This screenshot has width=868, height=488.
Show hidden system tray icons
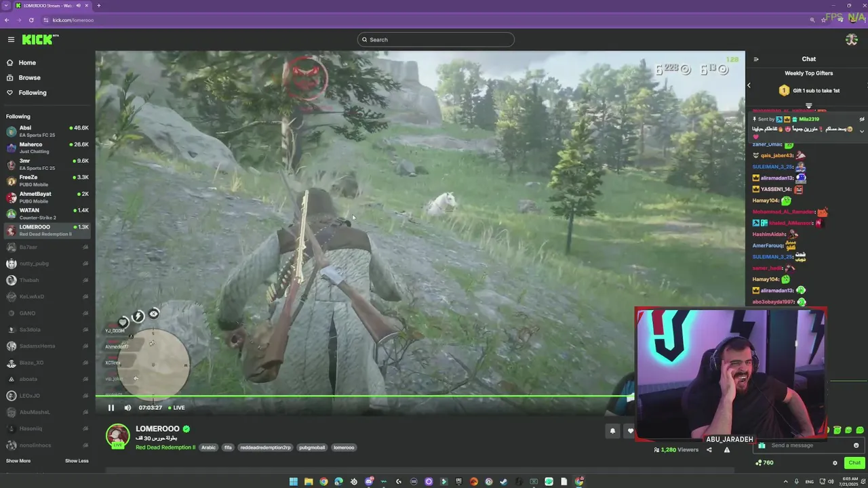786,482
